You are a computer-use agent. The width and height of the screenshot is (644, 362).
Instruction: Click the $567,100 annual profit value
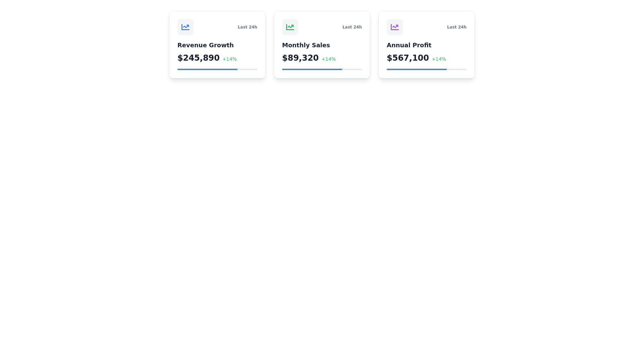pyautogui.click(x=408, y=58)
